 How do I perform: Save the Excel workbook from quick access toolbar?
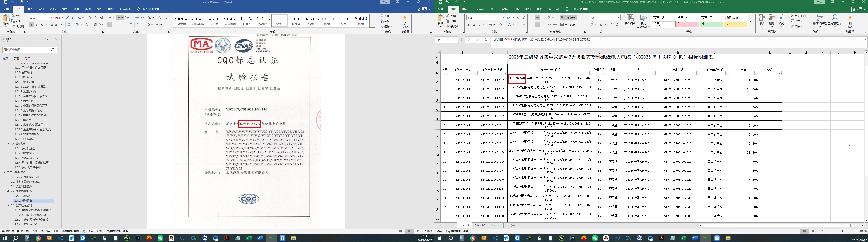click(440, 2)
